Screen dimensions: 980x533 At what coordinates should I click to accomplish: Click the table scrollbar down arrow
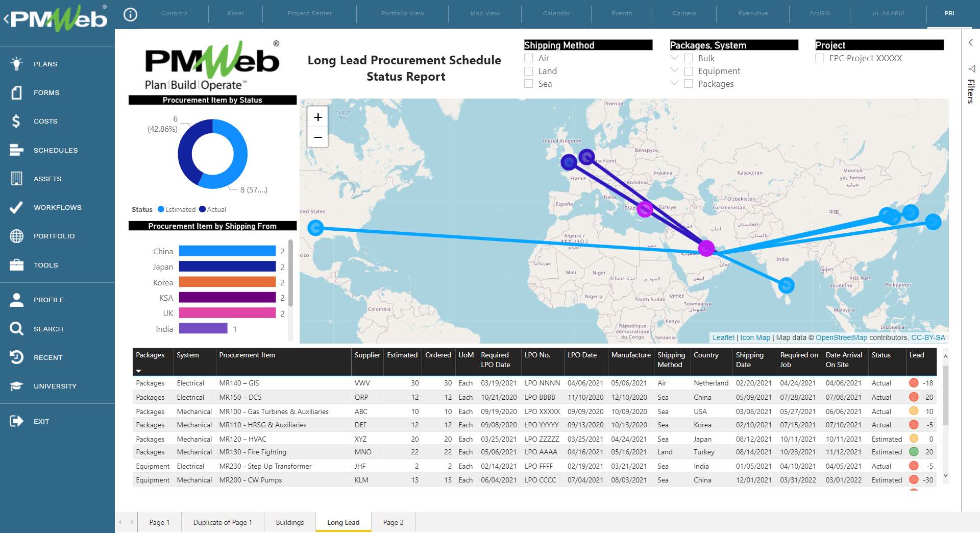pos(945,475)
